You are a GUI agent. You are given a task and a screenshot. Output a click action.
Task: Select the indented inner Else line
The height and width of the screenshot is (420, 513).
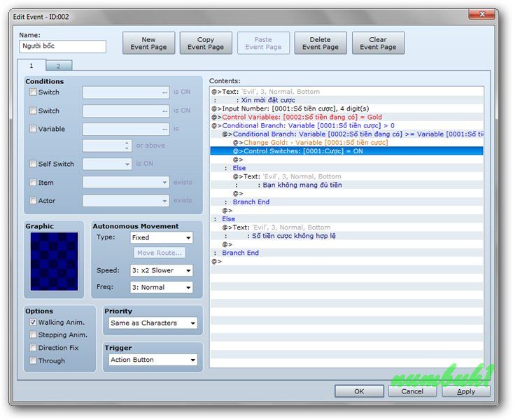346,168
